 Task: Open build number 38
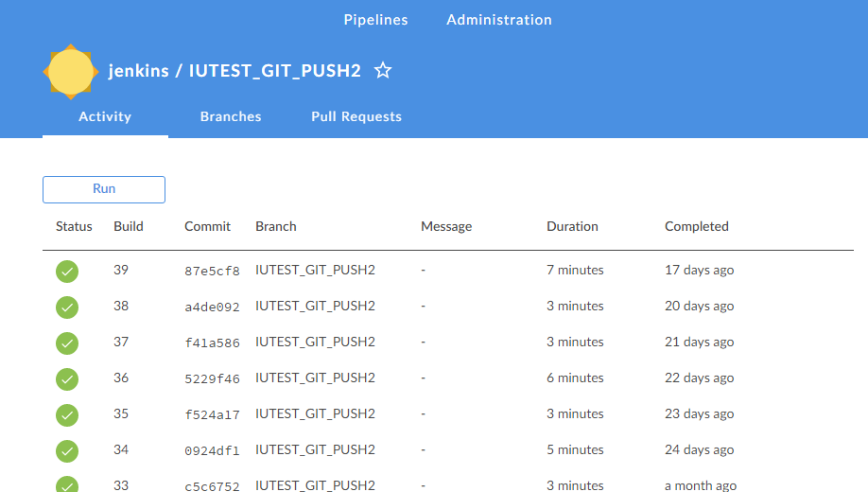(121, 306)
